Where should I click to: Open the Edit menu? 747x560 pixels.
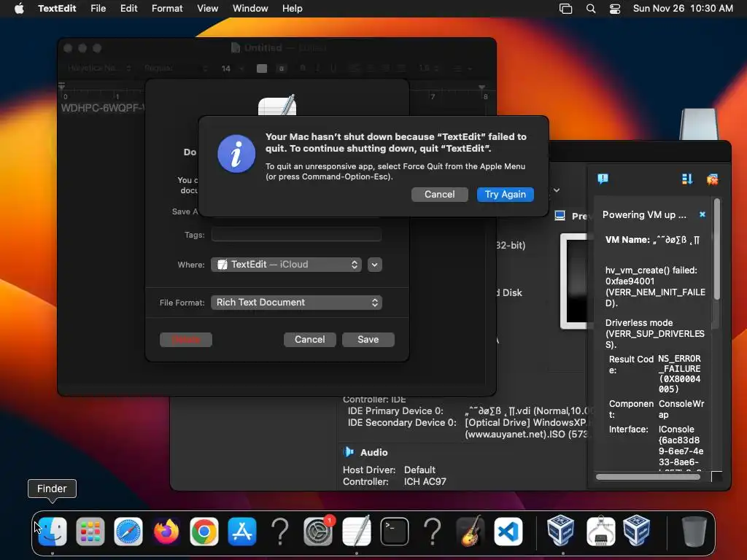point(128,9)
